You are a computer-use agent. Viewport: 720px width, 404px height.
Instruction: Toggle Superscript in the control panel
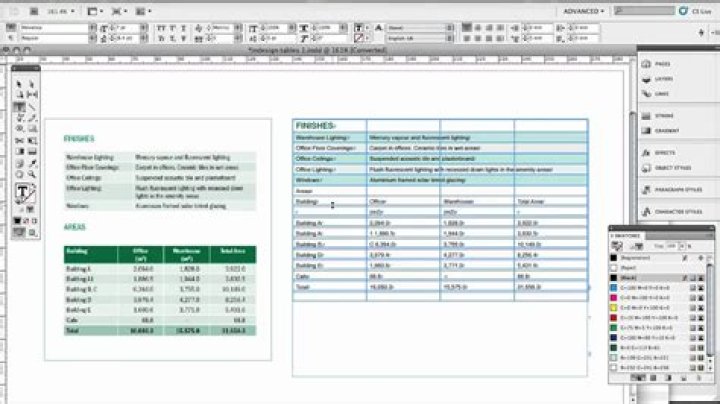[x=172, y=28]
